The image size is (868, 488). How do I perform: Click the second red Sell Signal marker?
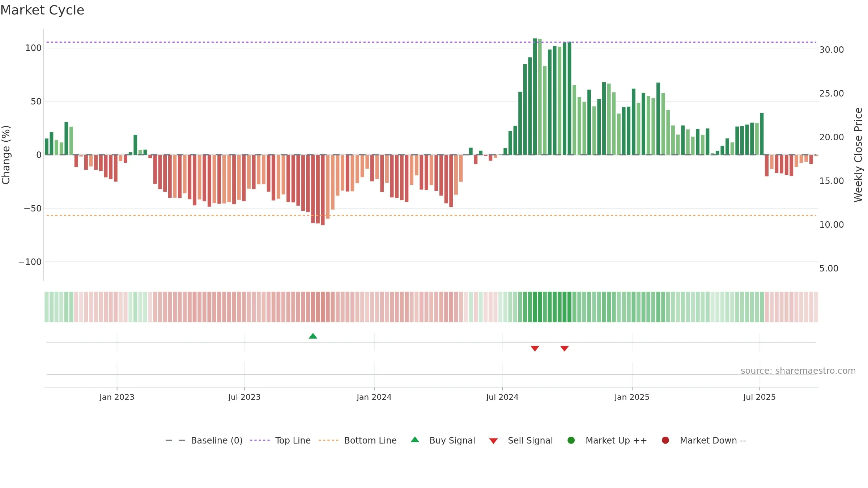[x=565, y=348]
